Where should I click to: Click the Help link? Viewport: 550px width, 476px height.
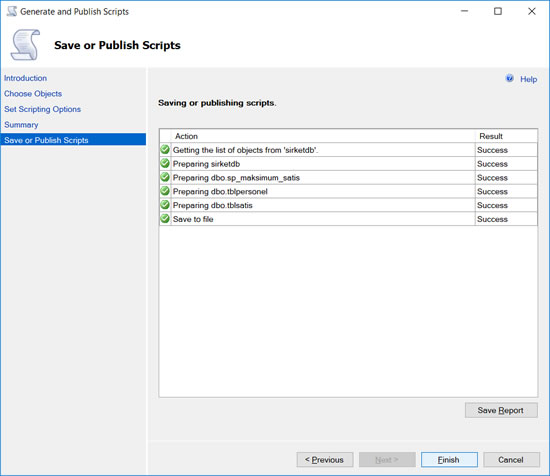point(528,79)
